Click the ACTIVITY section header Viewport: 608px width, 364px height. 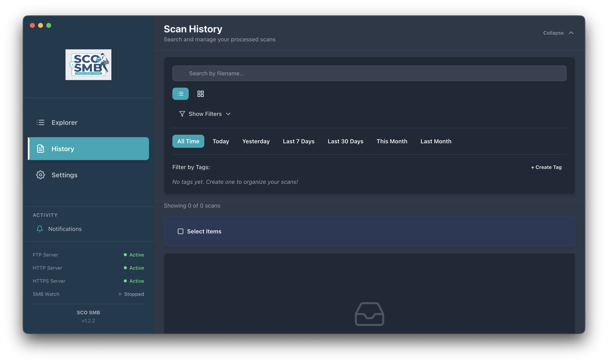(45, 215)
